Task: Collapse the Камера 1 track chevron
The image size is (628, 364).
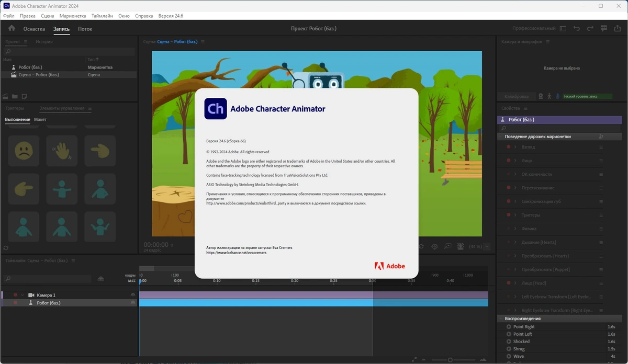Action: (23, 295)
